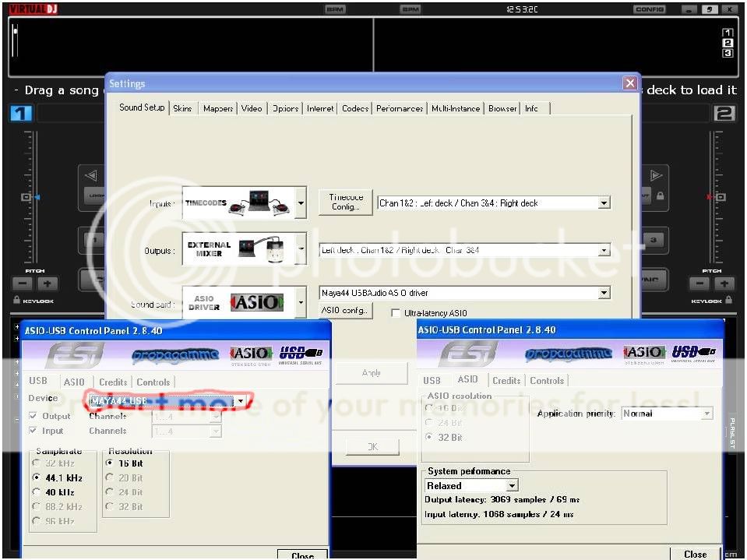This screenshot has width=747, height=560.
Task: Open ASIO tab in the panel showing Samplerate
Action: (74, 382)
